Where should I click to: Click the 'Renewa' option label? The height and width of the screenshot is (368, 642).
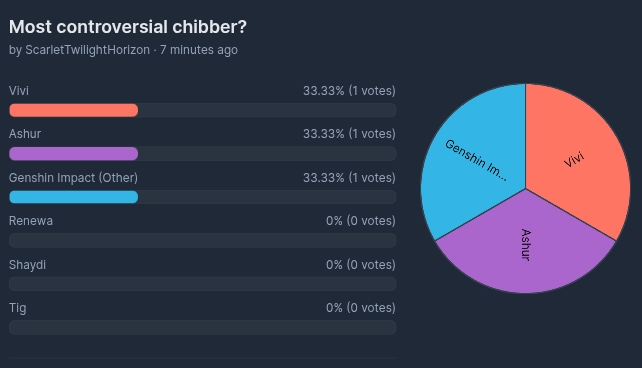pyautogui.click(x=31, y=221)
